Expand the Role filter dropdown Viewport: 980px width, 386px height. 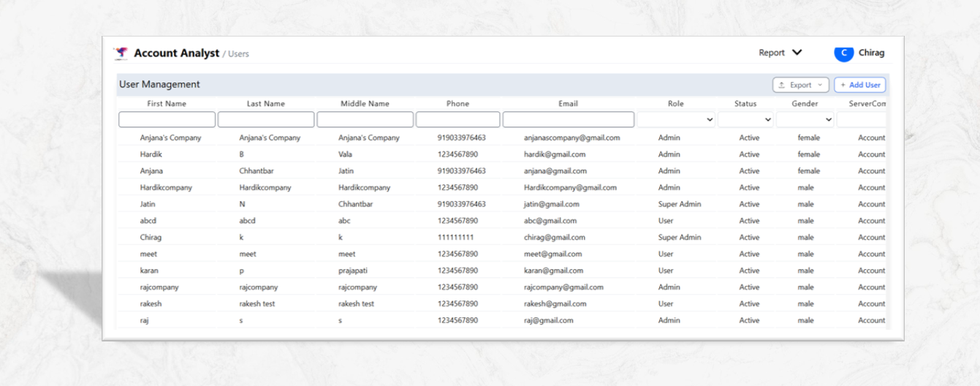click(x=676, y=119)
